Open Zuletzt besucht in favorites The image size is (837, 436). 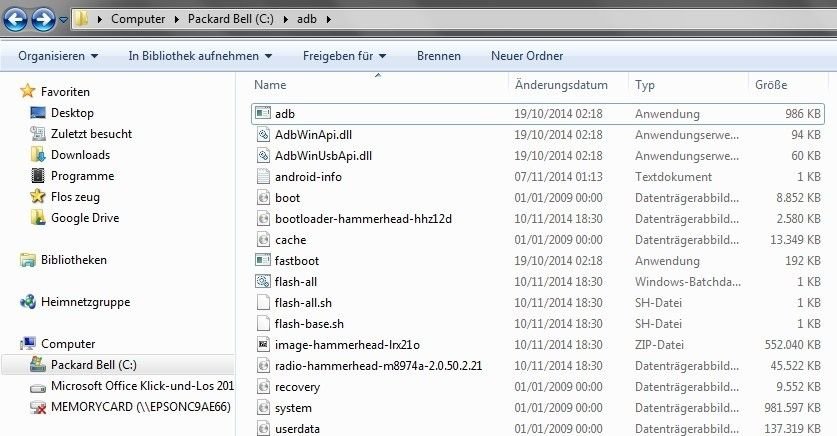[91, 133]
